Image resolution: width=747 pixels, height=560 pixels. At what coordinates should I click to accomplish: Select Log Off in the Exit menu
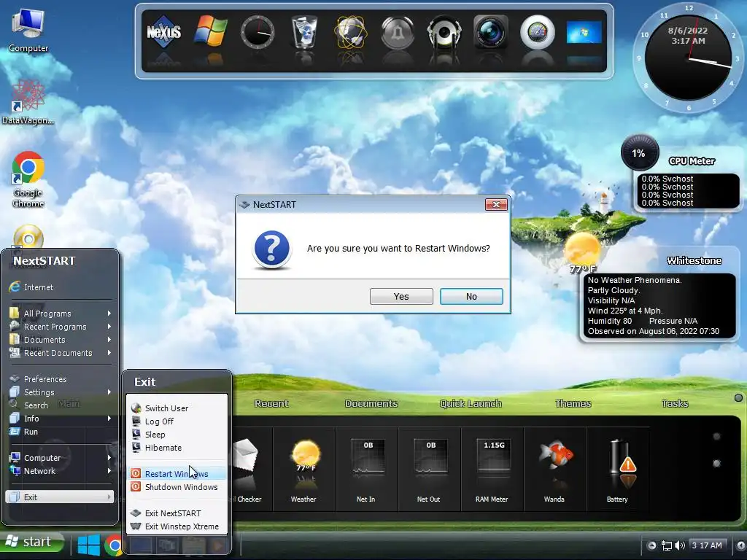pos(177,421)
